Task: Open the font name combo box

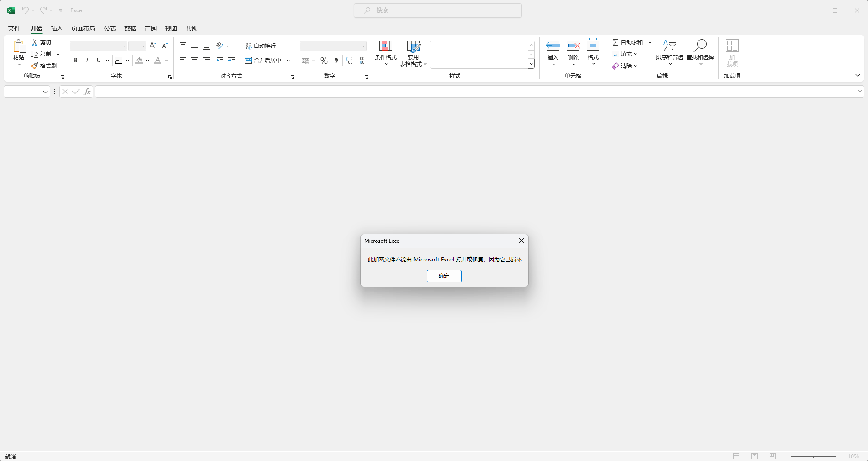Action: click(98, 46)
